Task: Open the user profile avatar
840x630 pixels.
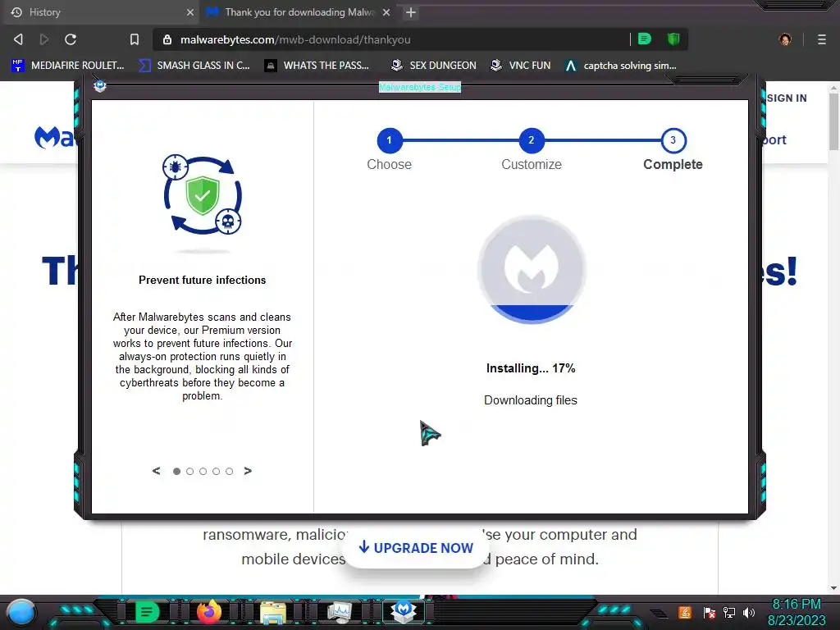Action: pyautogui.click(x=785, y=39)
